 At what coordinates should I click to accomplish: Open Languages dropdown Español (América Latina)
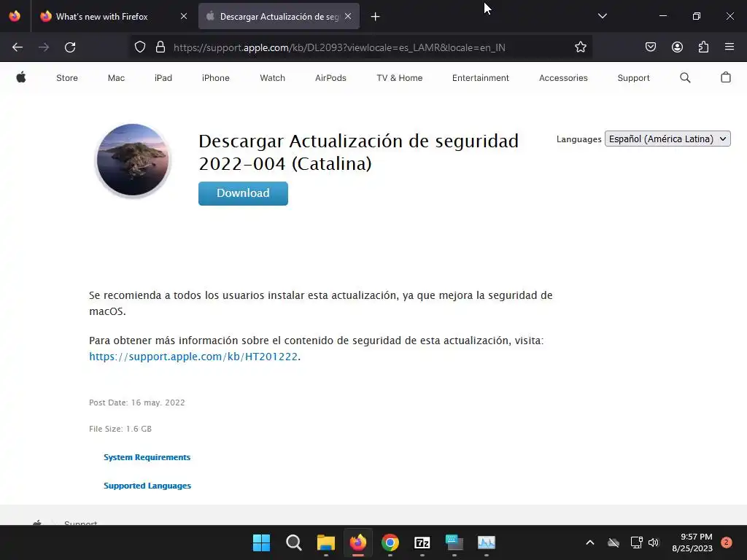click(667, 139)
